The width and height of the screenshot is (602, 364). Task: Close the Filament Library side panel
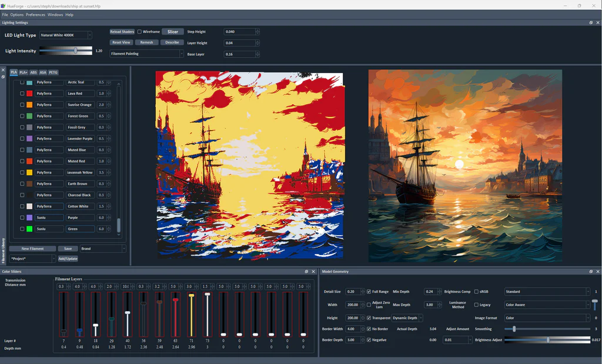click(3, 69)
